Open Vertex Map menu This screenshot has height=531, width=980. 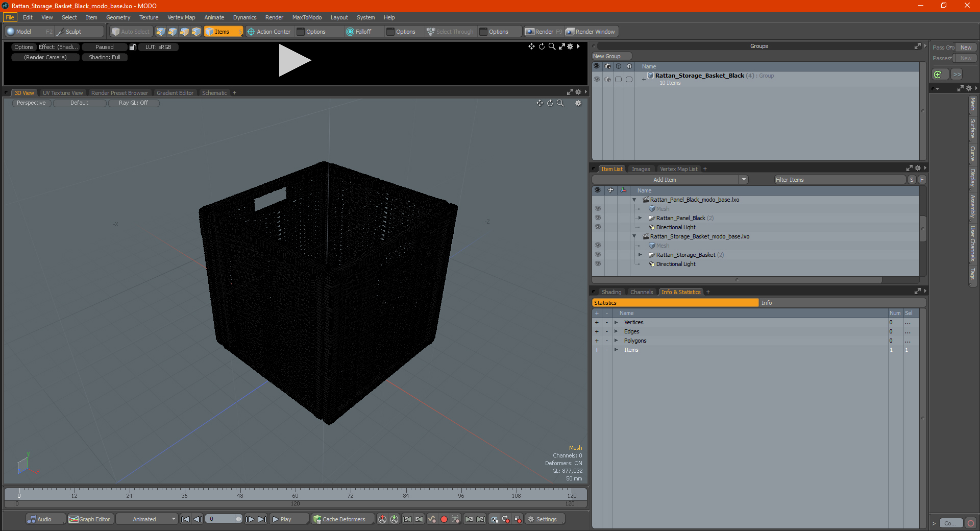click(x=181, y=17)
